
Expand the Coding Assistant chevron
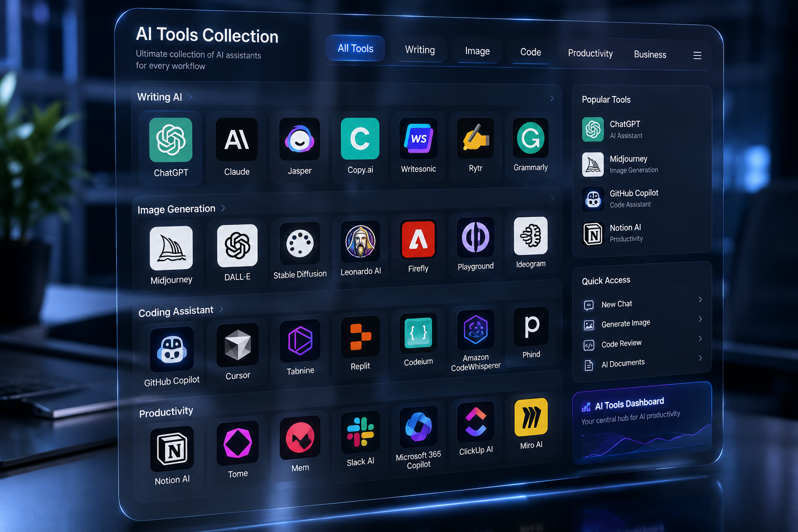(221, 309)
